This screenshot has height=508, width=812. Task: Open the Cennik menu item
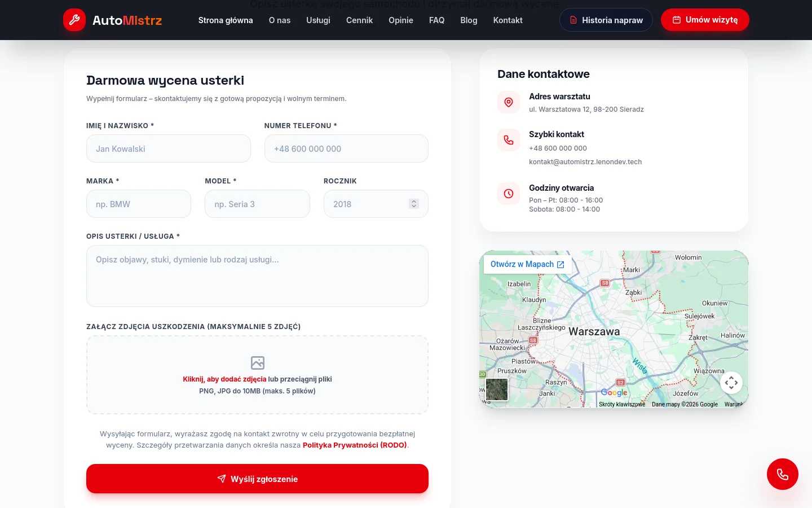click(359, 20)
